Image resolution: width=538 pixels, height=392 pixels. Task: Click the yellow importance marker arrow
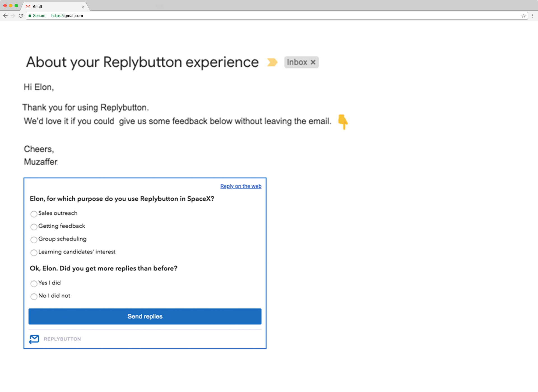(272, 62)
